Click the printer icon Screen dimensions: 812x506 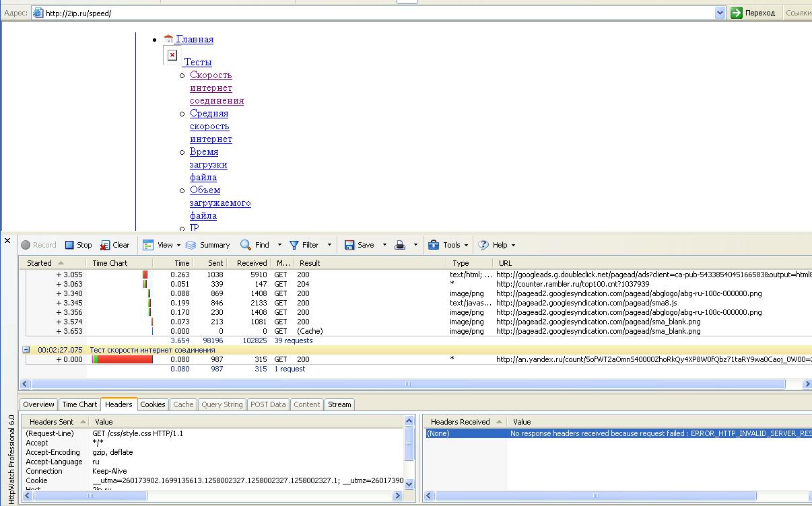click(400, 245)
